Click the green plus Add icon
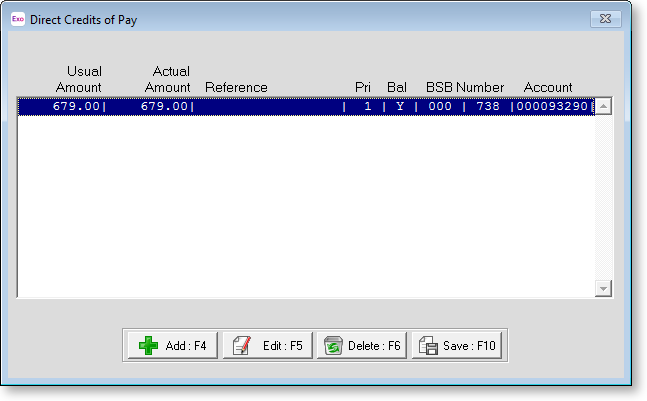 click(148, 346)
